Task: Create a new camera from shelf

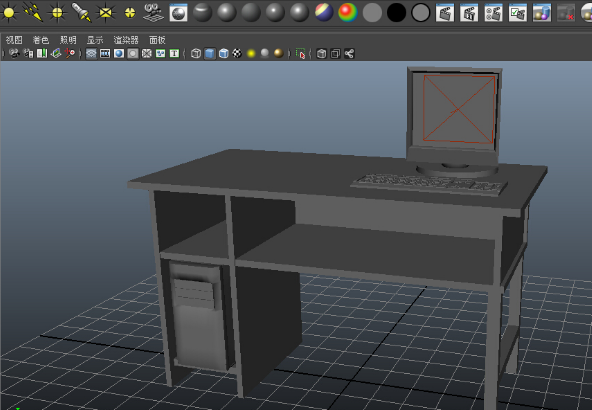Action: pos(154,12)
